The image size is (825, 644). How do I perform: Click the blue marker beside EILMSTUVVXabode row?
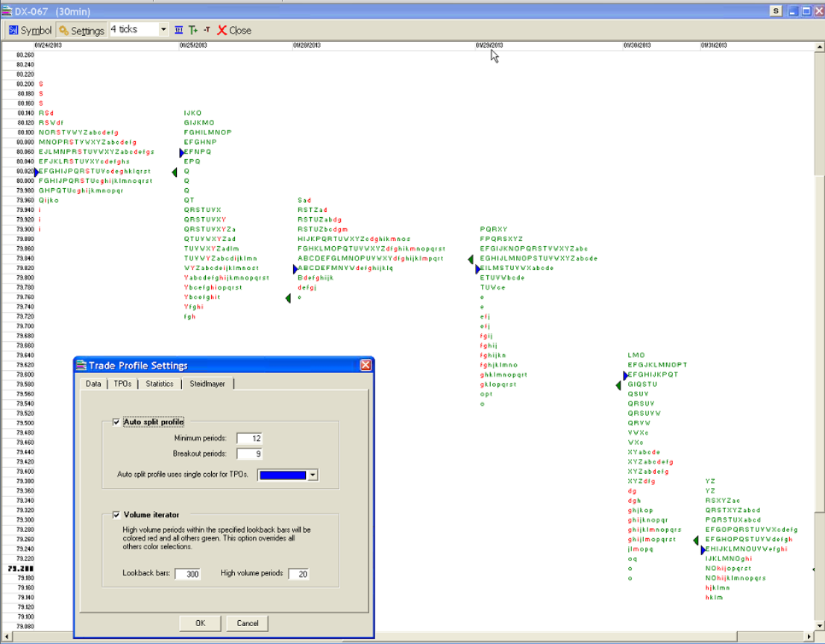tap(477, 269)
